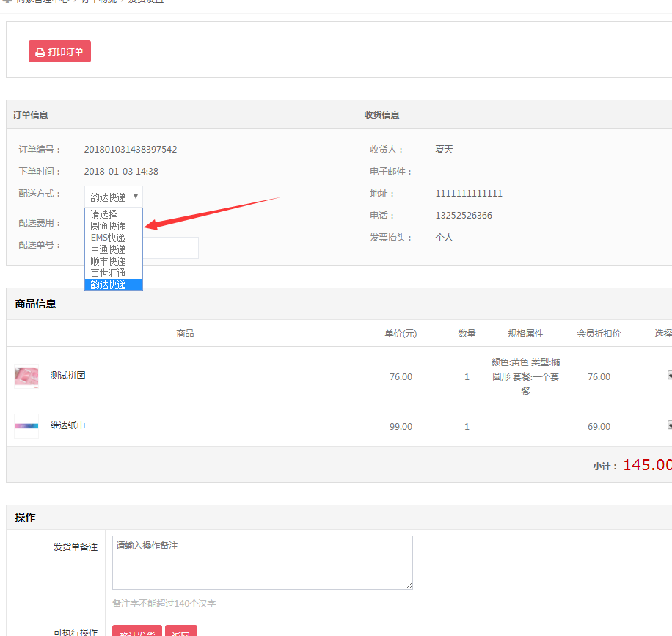Select 请选择 in the delivery list
Screen dimensions: 672x636
coord(103,214)
